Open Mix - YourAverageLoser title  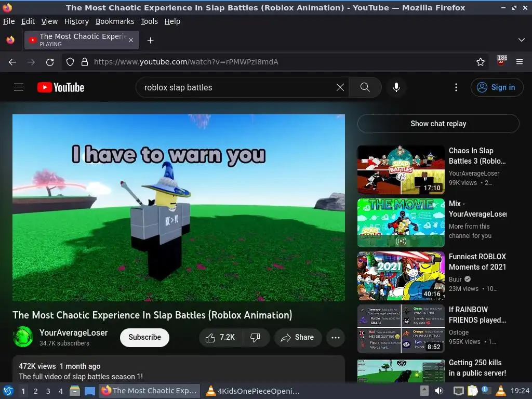(x=478, y=209)
